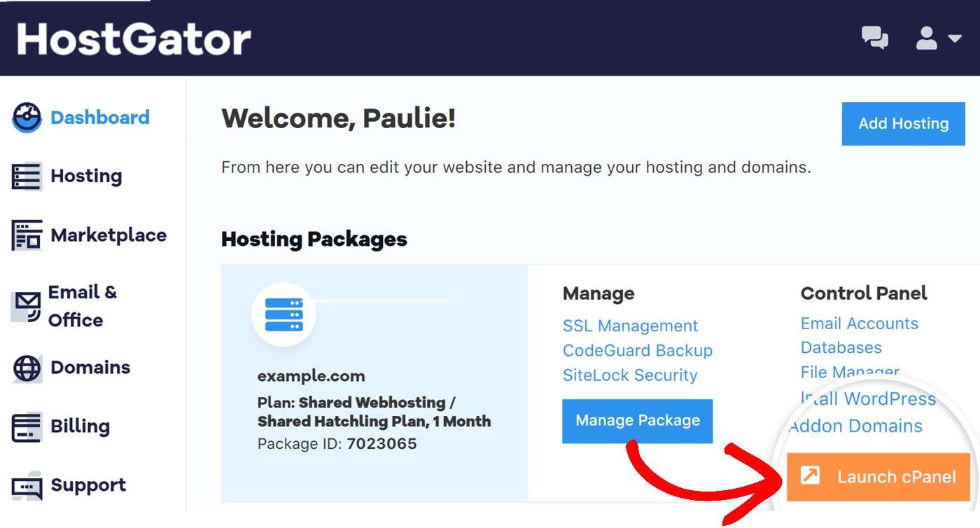This screenshot has width=980, height=528.
Task: Click the HostGator logo
Action: tap(135, 39)
